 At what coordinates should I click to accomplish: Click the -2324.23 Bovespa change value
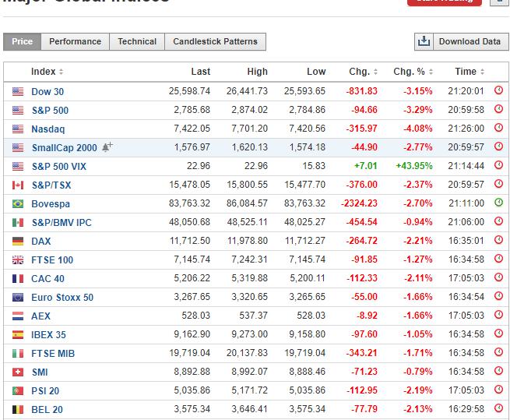pyautogui.click(x=359, y=203)
